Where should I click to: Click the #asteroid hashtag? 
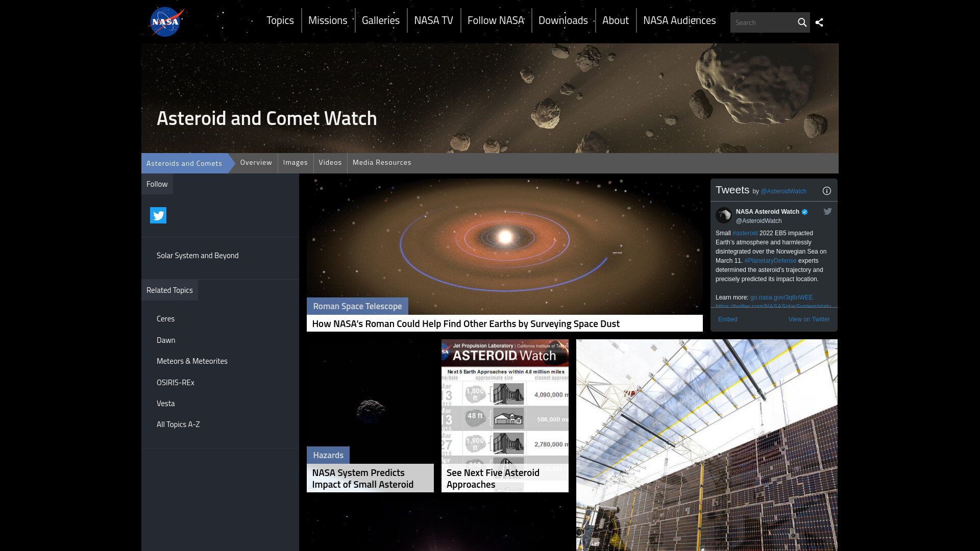[x=745, y=233]
